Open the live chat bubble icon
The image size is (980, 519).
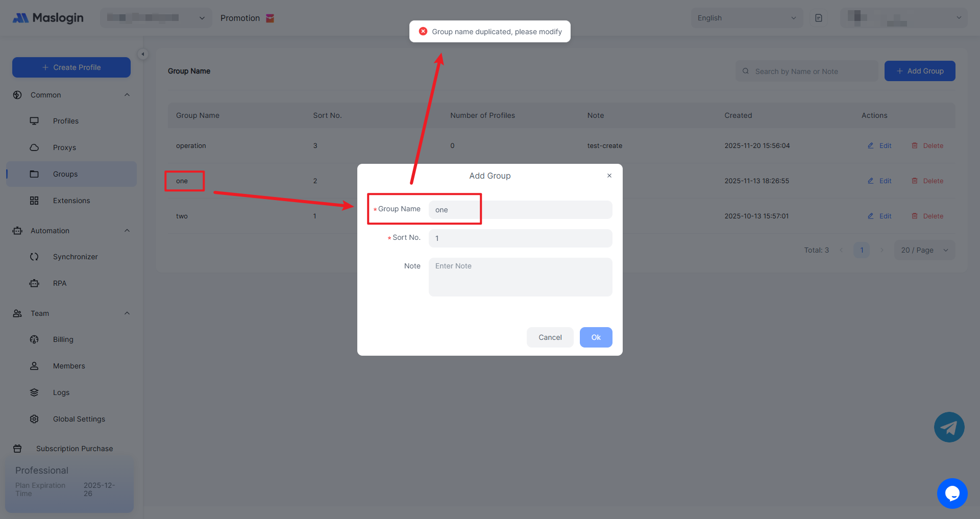pyautogui.click(x=952, y=493)
